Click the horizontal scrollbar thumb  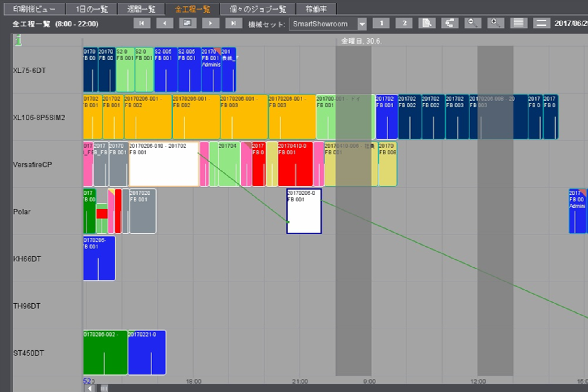point(104,388)
